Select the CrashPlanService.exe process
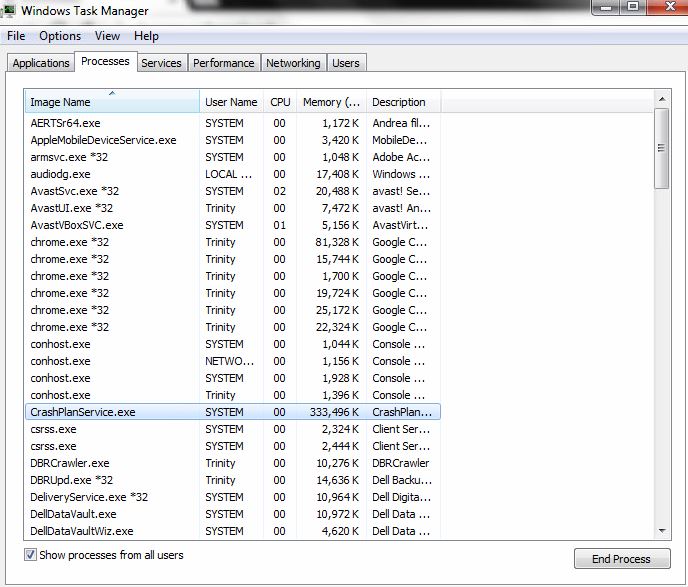Image resolution: width=688 pixels, height=587 pixels. pos(233,412)
